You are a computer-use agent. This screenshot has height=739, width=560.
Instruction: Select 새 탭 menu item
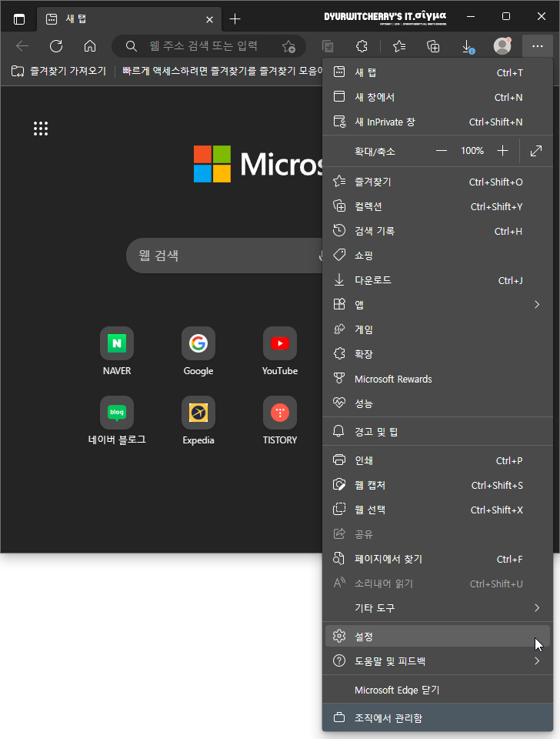point(438,72)
